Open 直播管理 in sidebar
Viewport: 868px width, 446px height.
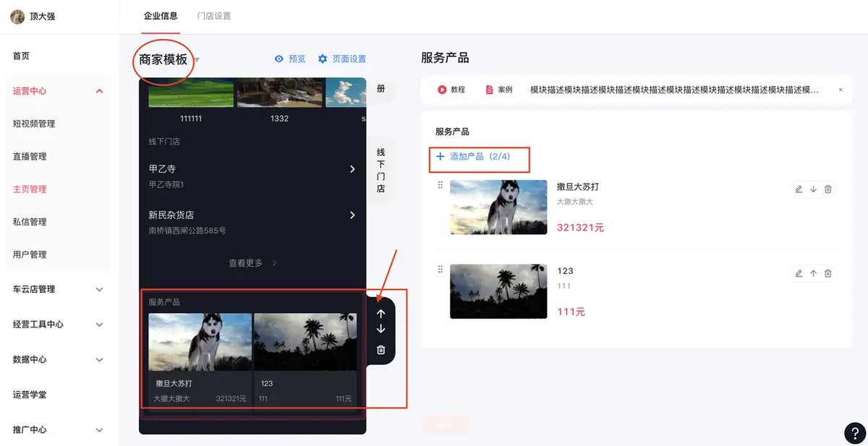tap(30, 156)
